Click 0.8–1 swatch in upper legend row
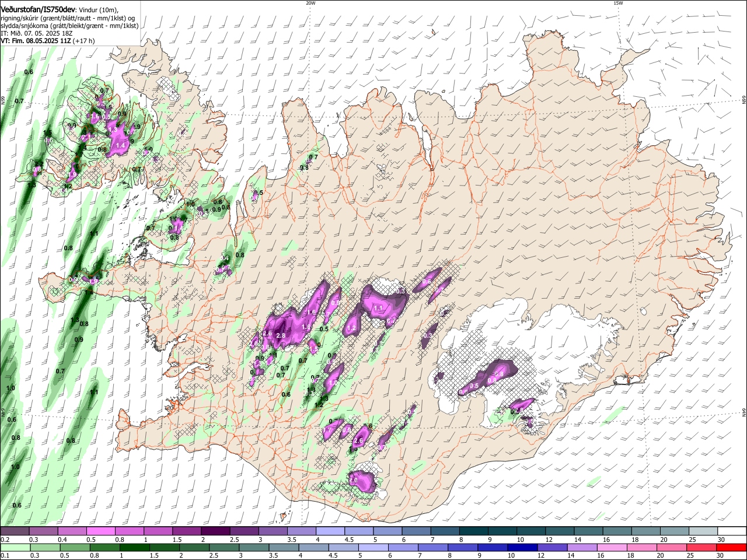 [x=129, y=531]
